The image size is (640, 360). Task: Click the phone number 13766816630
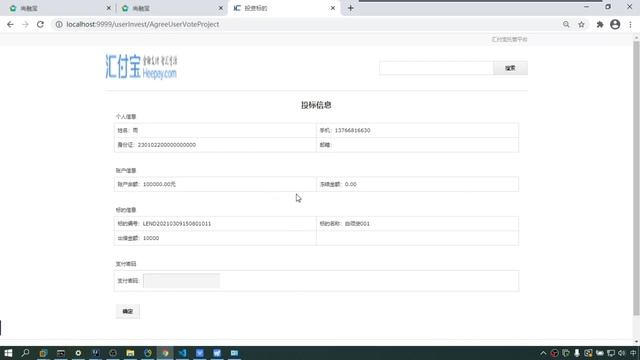[x=352, y=131]
